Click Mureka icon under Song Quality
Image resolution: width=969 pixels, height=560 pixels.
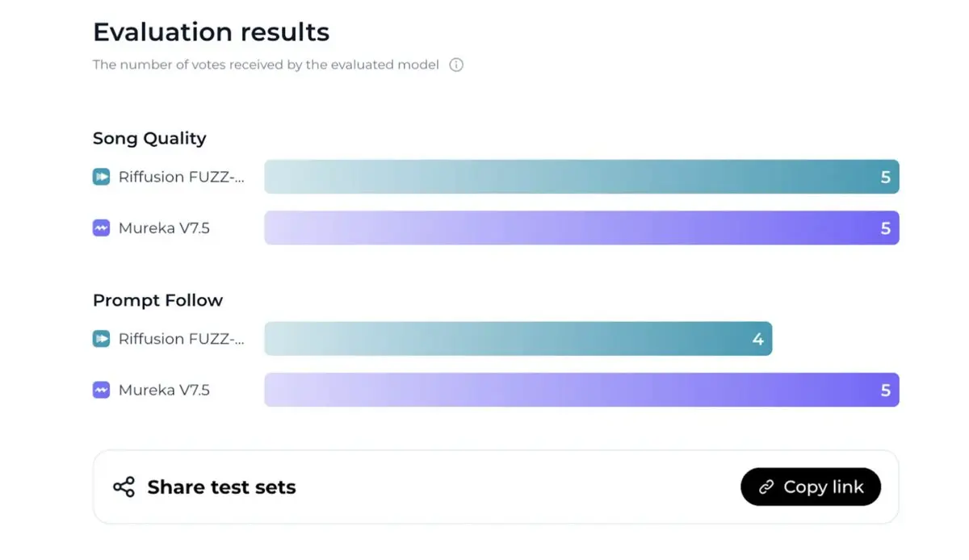101,228
